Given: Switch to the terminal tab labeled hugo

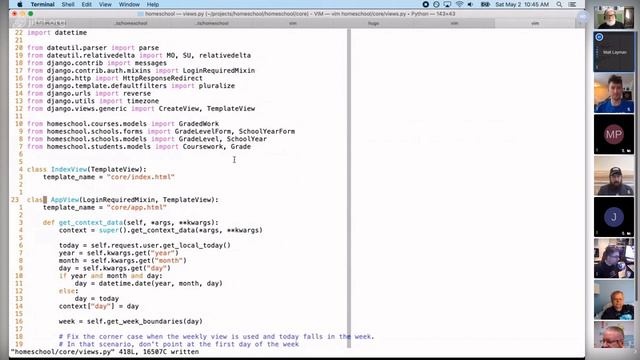Looking at the screenshot, I should tap(373, 23).
